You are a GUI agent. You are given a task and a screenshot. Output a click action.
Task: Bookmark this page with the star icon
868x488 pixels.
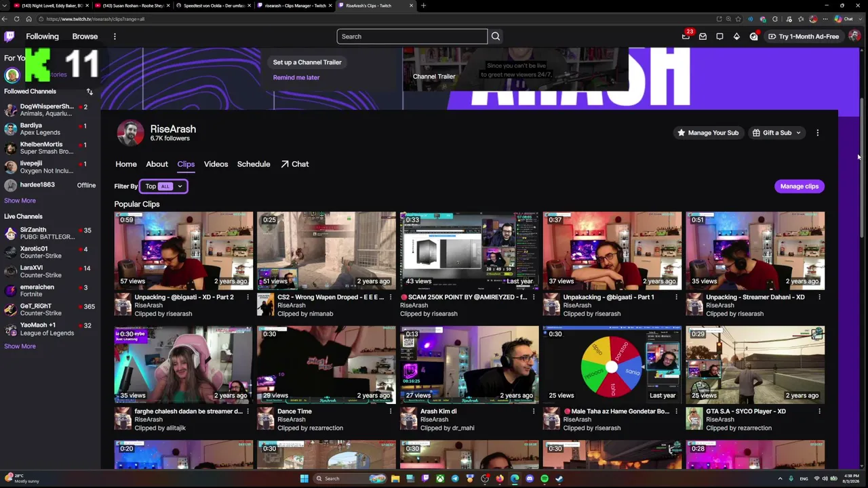tap(739, 19)
